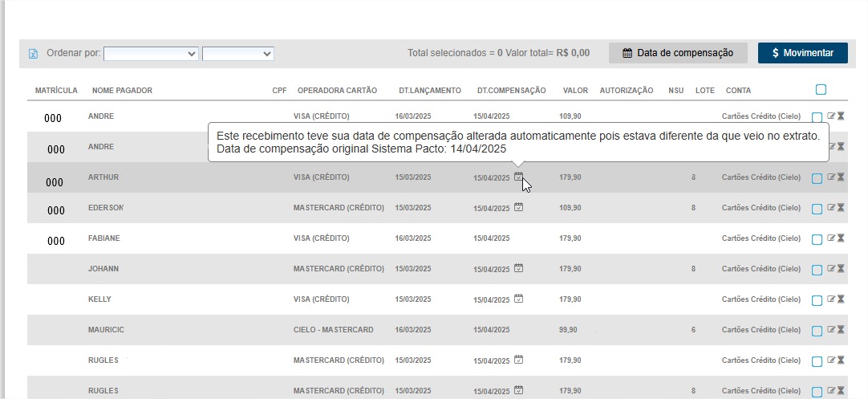Tick the checkbox for MAURICIO's Cielo payment
Viewport: 868px width, 399px height.
coord(817,331)
